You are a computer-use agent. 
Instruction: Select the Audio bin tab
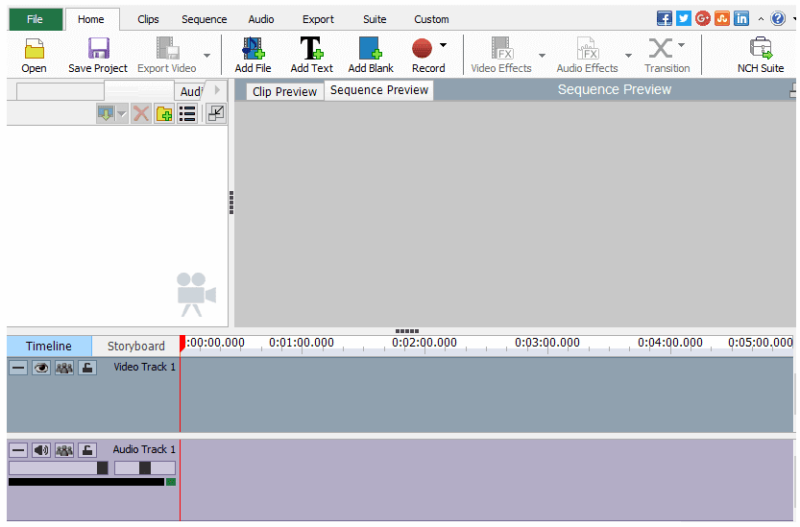190,92
